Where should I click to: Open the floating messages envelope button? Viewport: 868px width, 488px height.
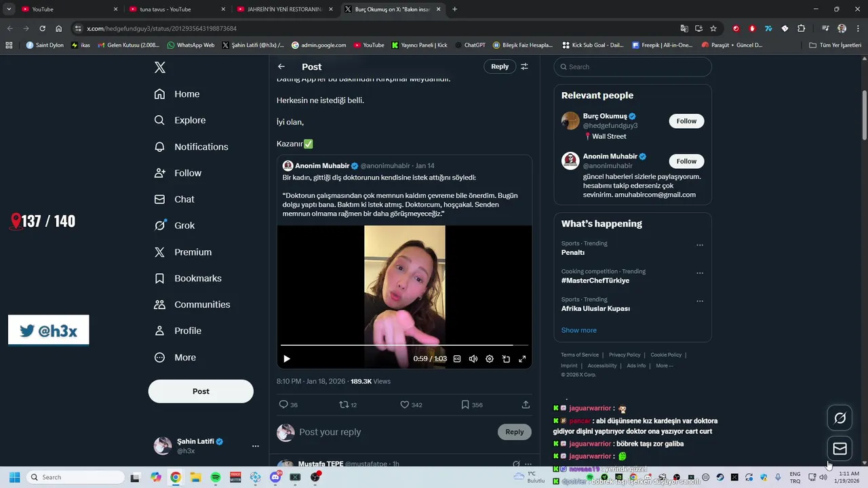[x=840, y=449]
